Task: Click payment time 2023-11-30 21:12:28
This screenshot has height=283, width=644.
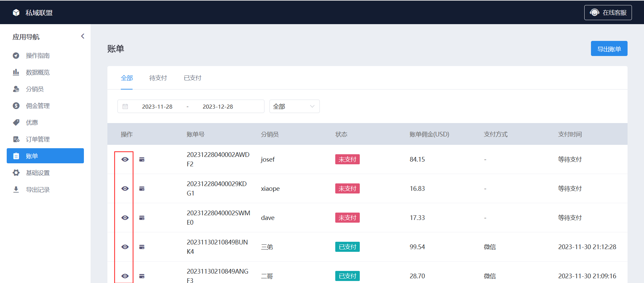Action: pyautogui.click(x=587, y=247)
